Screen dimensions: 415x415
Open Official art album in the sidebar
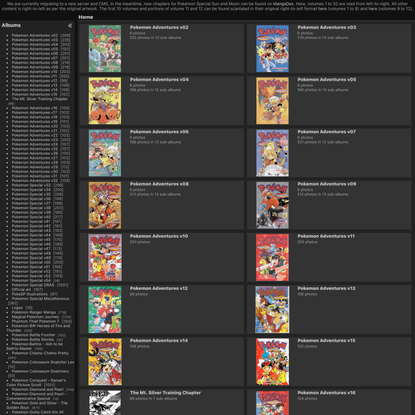tap(21, 290)
